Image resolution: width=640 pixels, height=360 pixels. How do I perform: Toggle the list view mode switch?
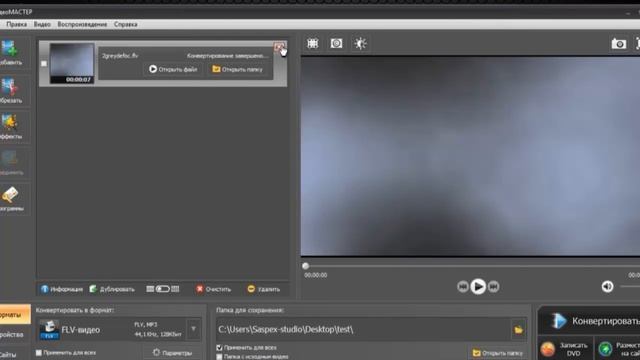(x=162, y=289)
